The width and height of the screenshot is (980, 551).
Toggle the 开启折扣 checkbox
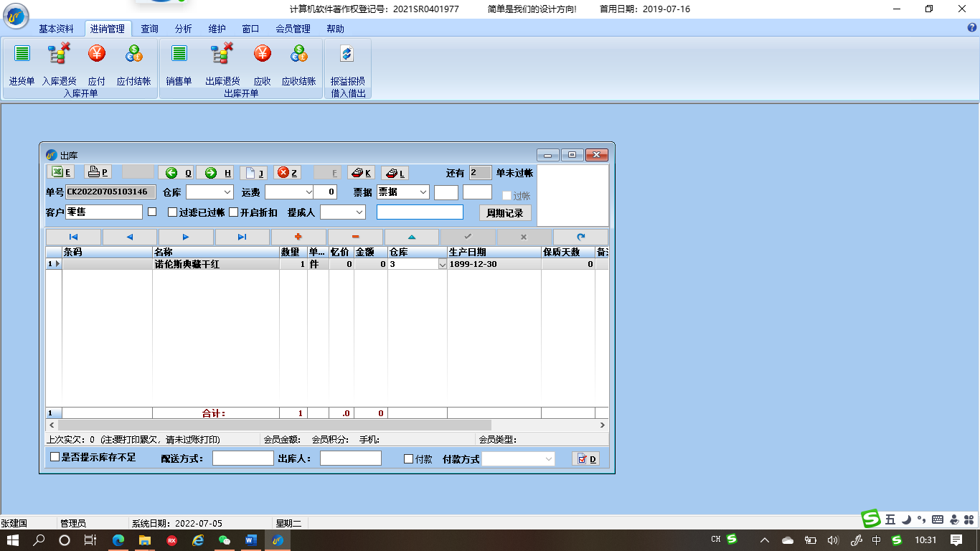233,212
